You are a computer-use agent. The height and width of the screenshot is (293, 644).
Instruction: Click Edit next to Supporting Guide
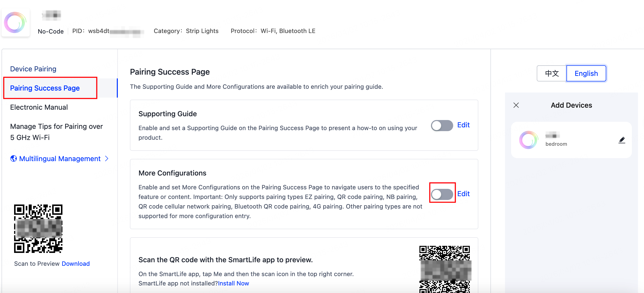(463, 125)
